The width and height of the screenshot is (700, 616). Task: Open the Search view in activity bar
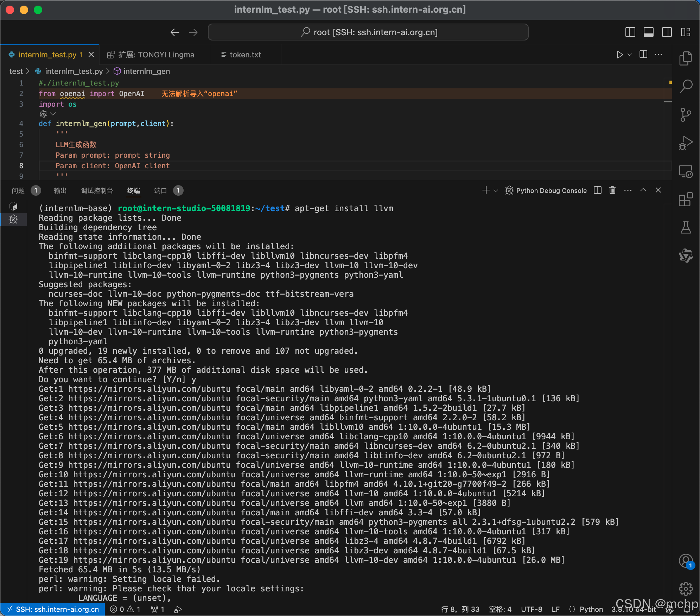pyautogui.click(x=685, y=86)
